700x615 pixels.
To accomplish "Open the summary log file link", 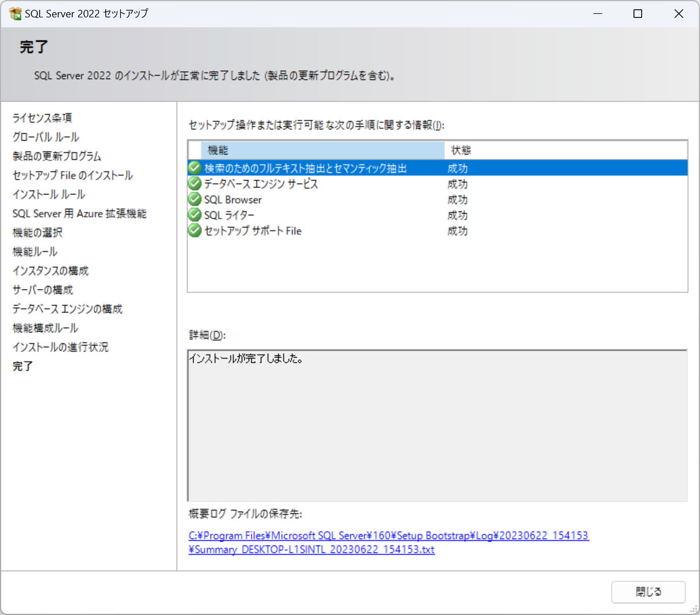I will click(x=388, y=543).
